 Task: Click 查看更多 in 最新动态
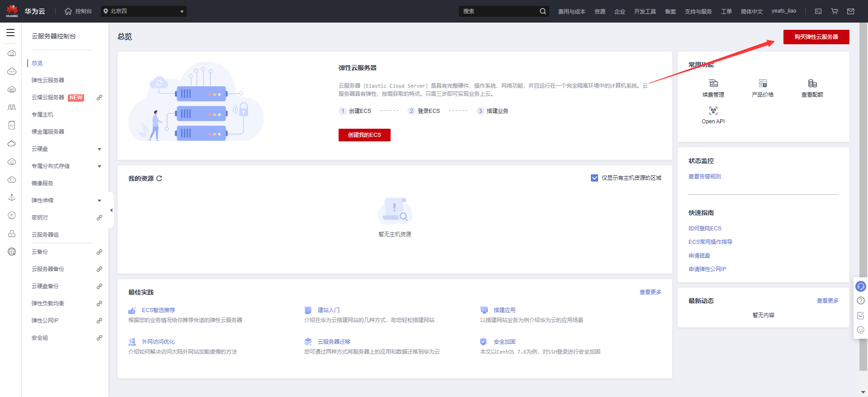[828, 301]
